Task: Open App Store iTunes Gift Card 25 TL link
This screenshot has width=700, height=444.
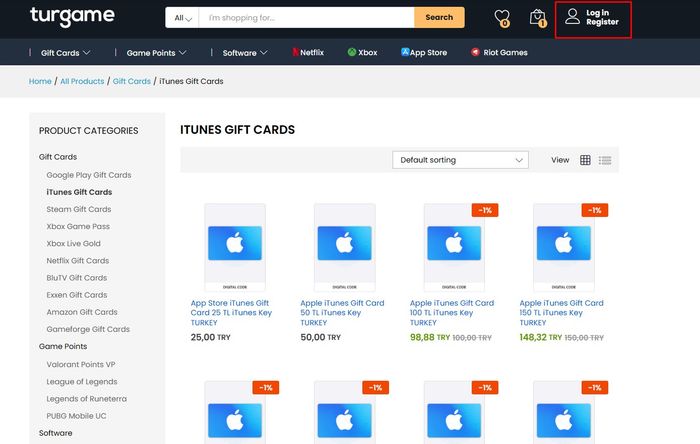Action: pyautogui.click(x=231, y=312)
